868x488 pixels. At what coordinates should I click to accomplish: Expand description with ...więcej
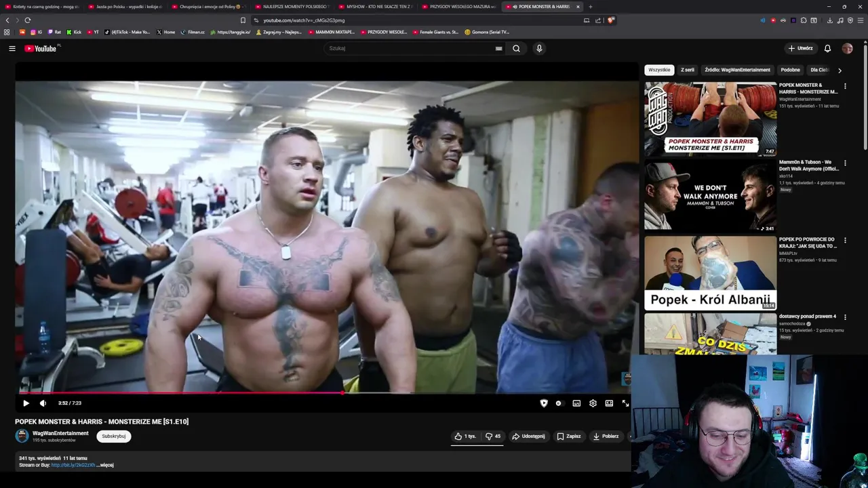[x=106, y=465]
